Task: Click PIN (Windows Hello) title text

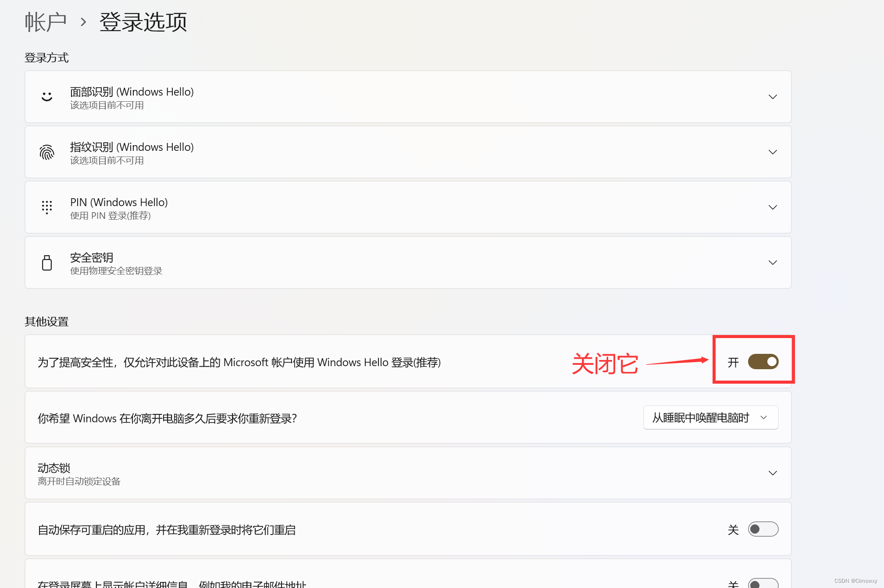Action: (x=119, y=202)
